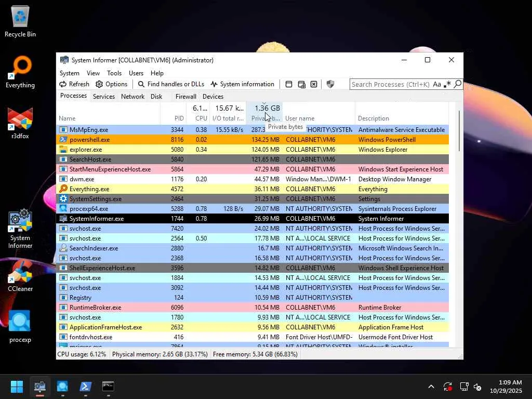Select the MsMpEng.exe process row

252,129
